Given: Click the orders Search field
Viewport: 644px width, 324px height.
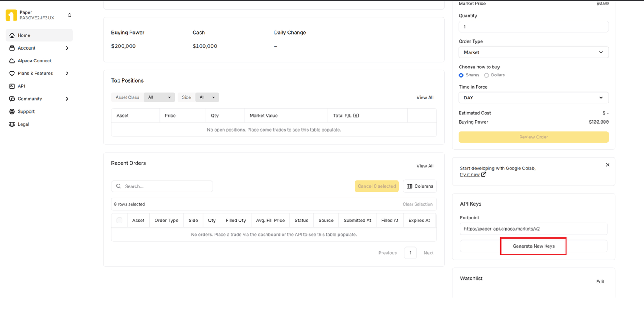Looking at the screenshot, I should [x=162, y=186].
